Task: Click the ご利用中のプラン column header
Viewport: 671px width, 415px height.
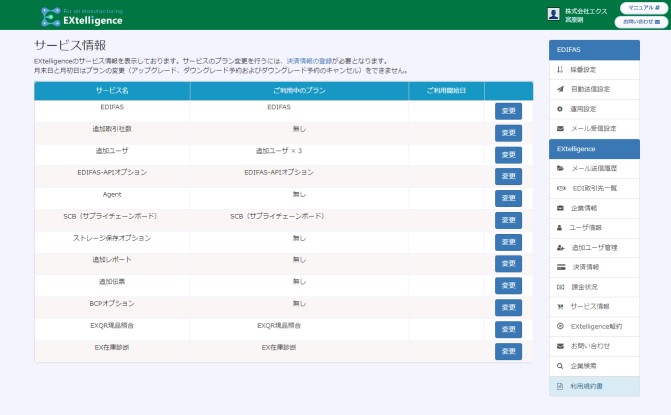Action: tap(299, 91)
